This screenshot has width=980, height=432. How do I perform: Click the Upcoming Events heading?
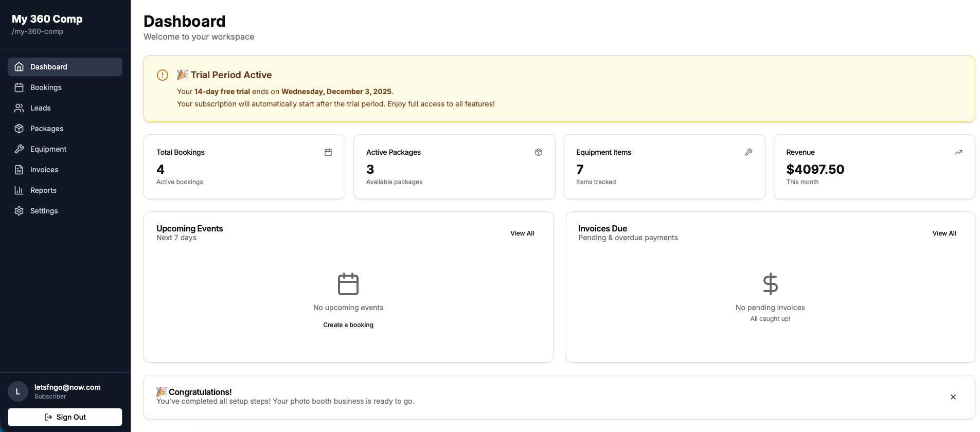point(190,228)
